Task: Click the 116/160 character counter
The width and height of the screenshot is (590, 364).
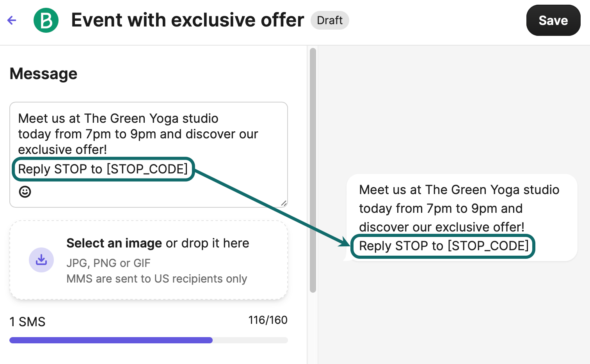Action: click(268, 320)
